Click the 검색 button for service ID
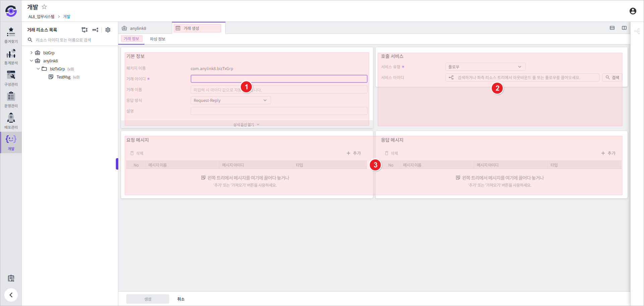644x306 pixels. pyautogui.click(x=612, y=77)
